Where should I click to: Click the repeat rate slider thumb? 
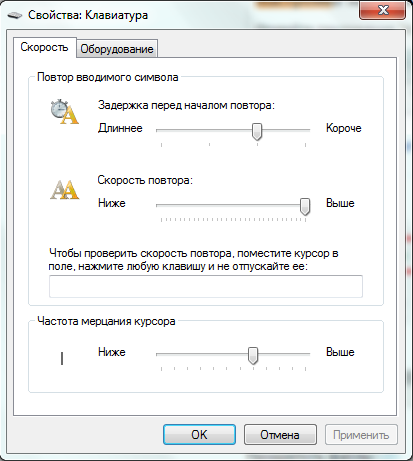tap(305, 206)
